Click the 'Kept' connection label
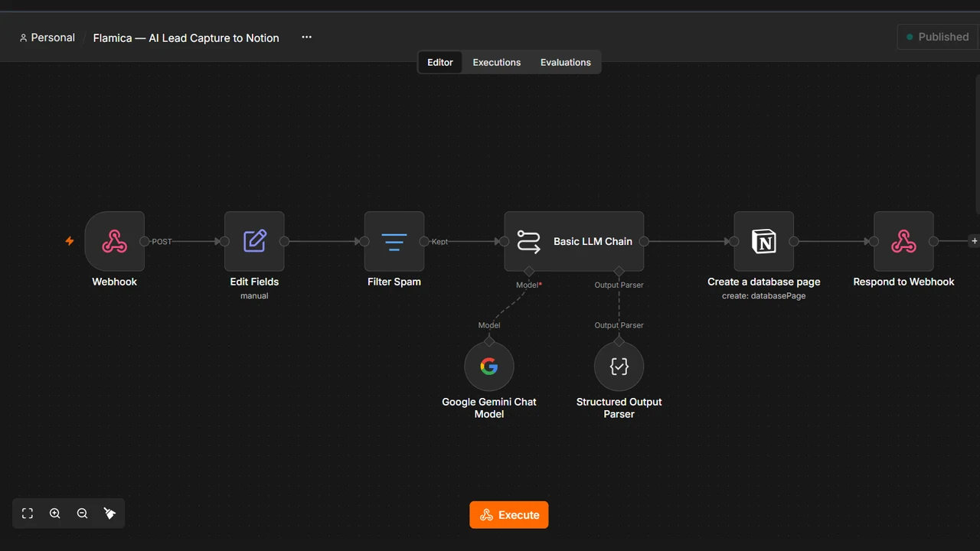 (x=440, y=242)
